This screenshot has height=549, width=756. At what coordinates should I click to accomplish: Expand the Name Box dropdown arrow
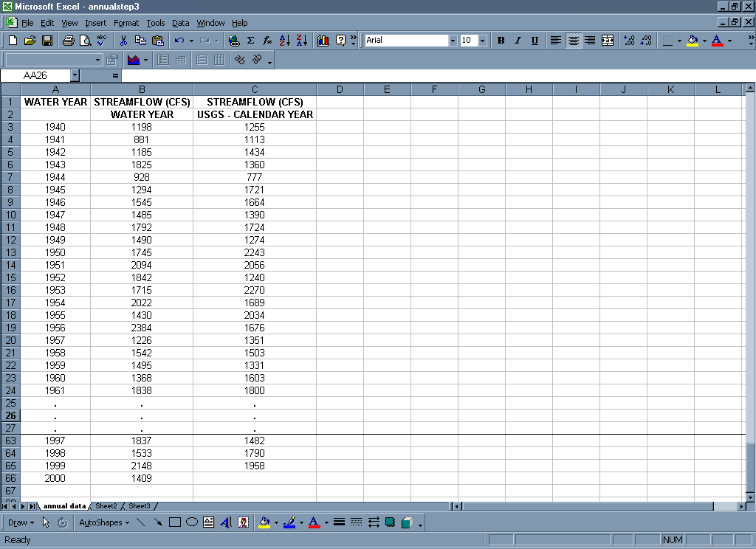point(75,75)
